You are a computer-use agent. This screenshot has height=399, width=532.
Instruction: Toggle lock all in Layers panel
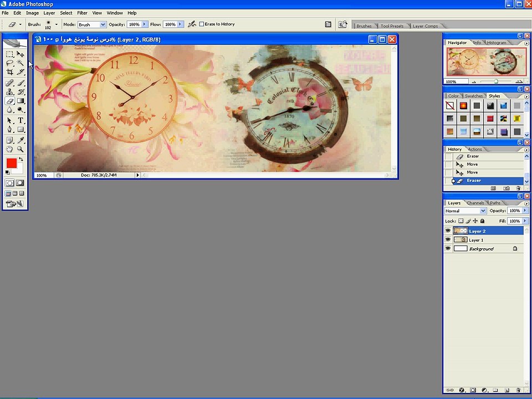[483, 221]
